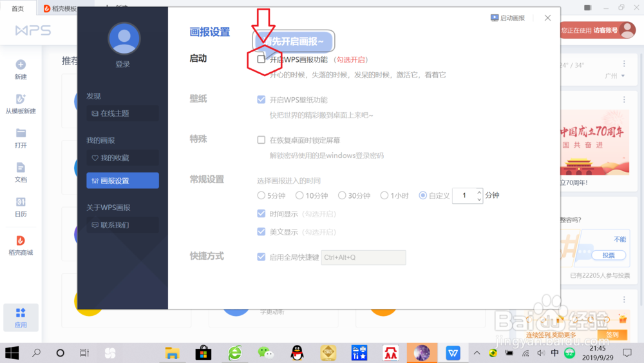The width and height of the screenshot is (644, 363).
Task: Toggle 开启WPS壁纸功能 checkbox
Action: coord(261,99)
